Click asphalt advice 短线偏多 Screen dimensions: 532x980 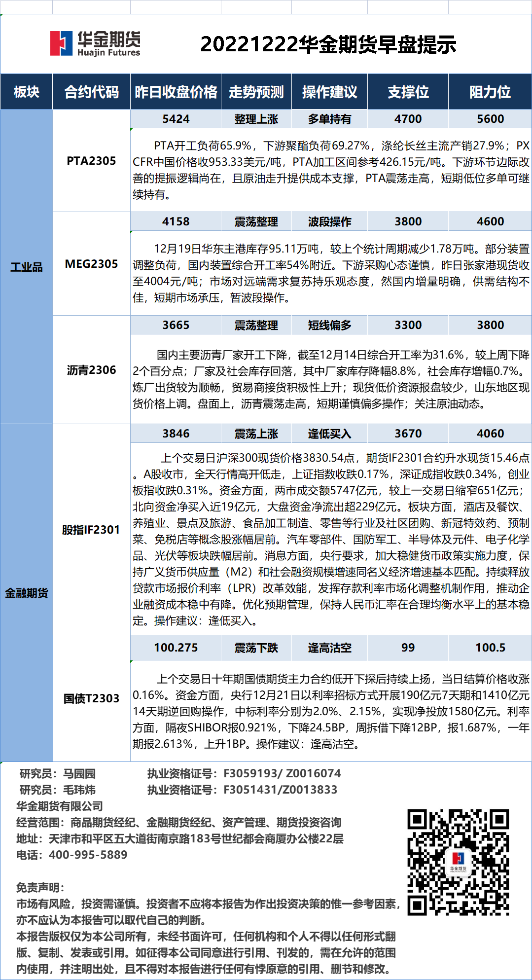coord(329,325)
